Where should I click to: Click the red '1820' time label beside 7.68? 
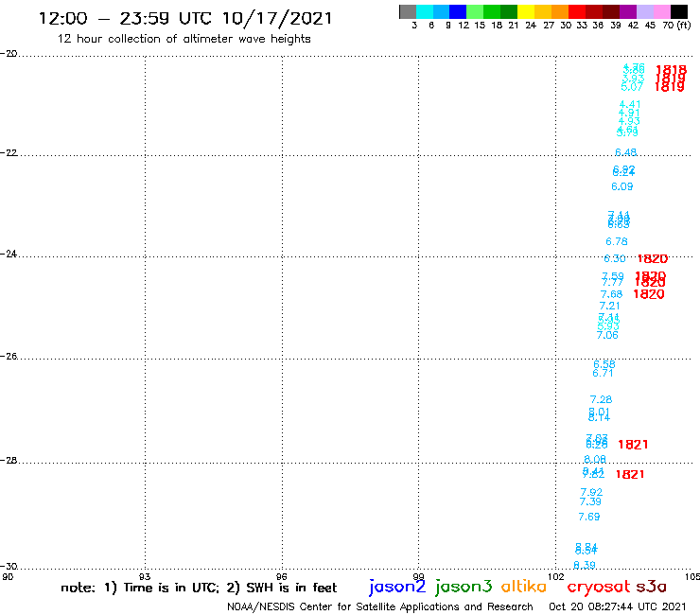click(649, 294)
